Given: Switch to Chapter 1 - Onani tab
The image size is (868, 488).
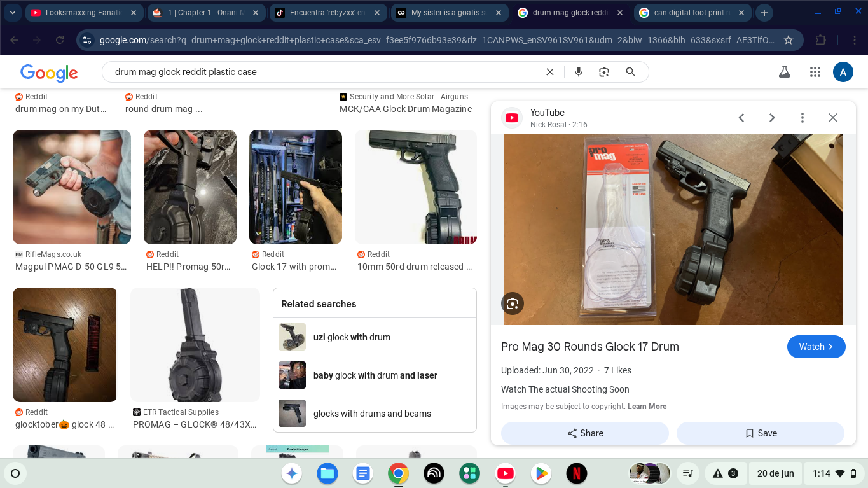Looking at the screenshot, I should point(206,13).
